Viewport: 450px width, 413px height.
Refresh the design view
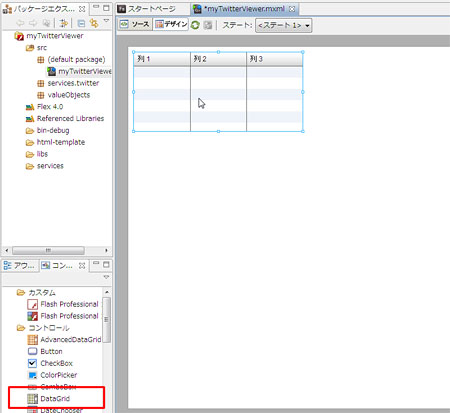point(195,25)
